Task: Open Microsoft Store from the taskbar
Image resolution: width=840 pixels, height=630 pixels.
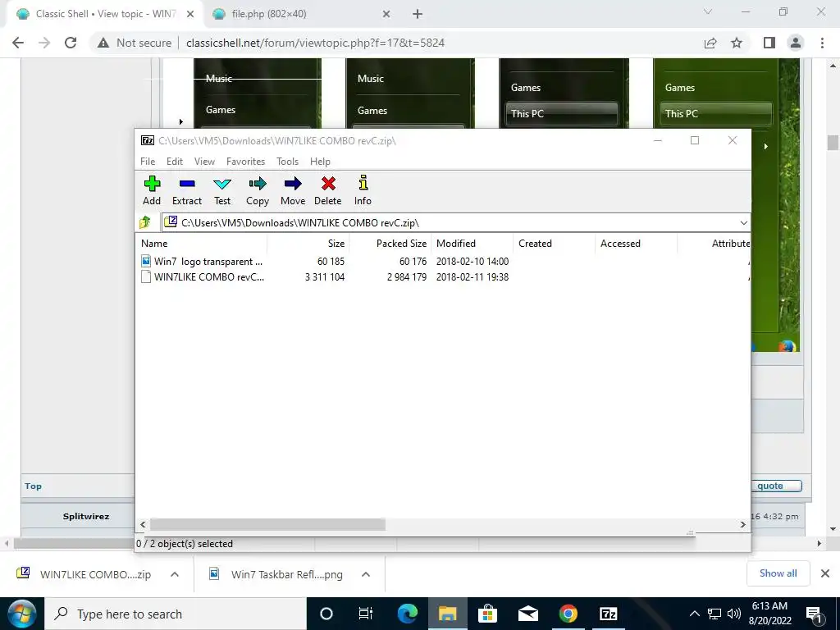Action: pyautogui.click(x=487, y=614)
